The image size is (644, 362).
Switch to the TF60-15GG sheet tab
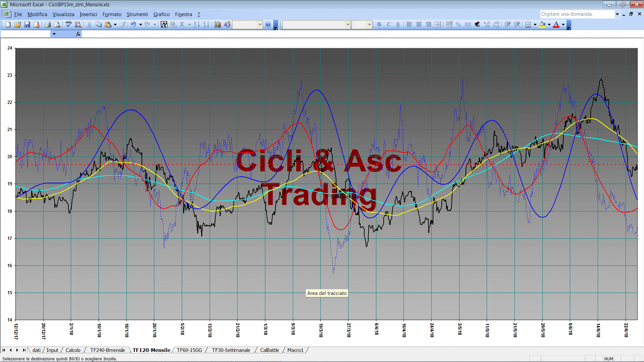tap(189, 350)
